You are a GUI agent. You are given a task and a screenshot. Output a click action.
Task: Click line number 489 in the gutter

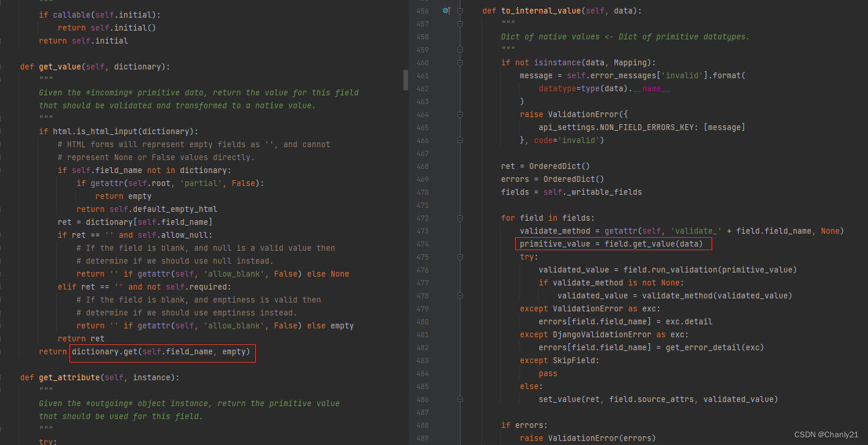422,438
